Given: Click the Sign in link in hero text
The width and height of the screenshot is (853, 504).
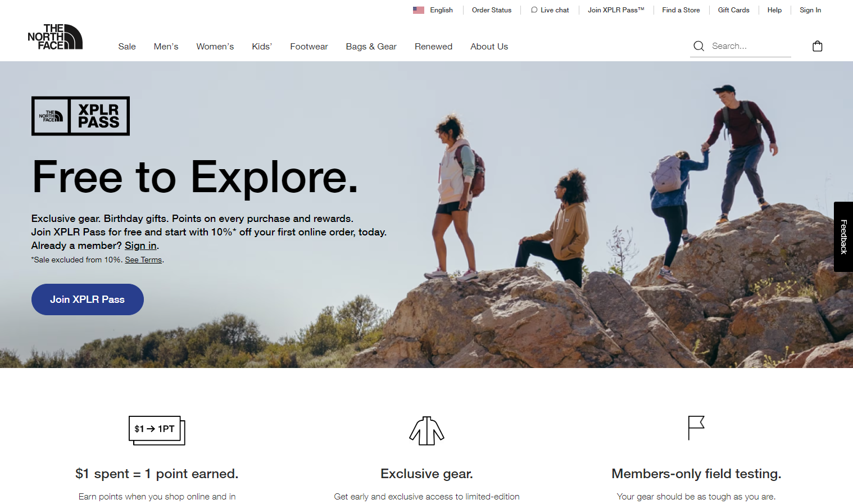Looking at the screenshot, I should (140, 246).
